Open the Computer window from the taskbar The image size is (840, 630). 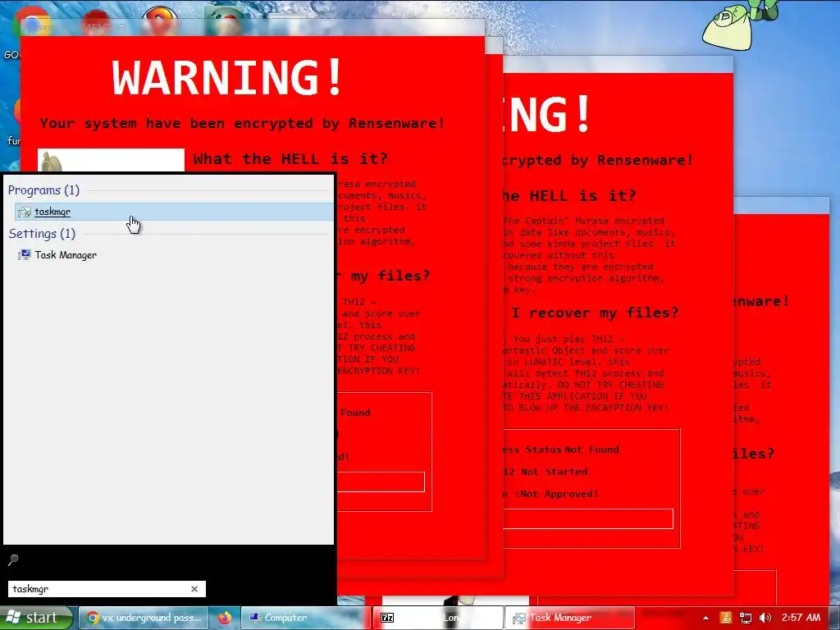click(x=305, y=618)
